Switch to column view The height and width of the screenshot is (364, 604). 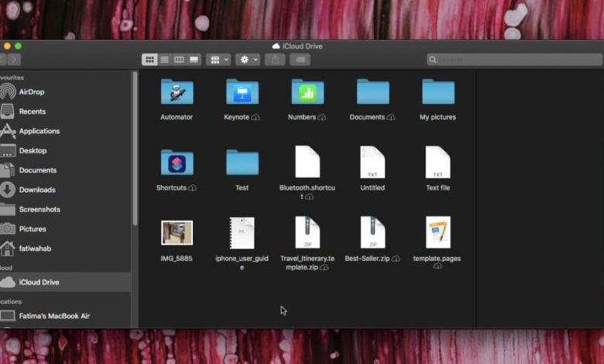point(179,60)
